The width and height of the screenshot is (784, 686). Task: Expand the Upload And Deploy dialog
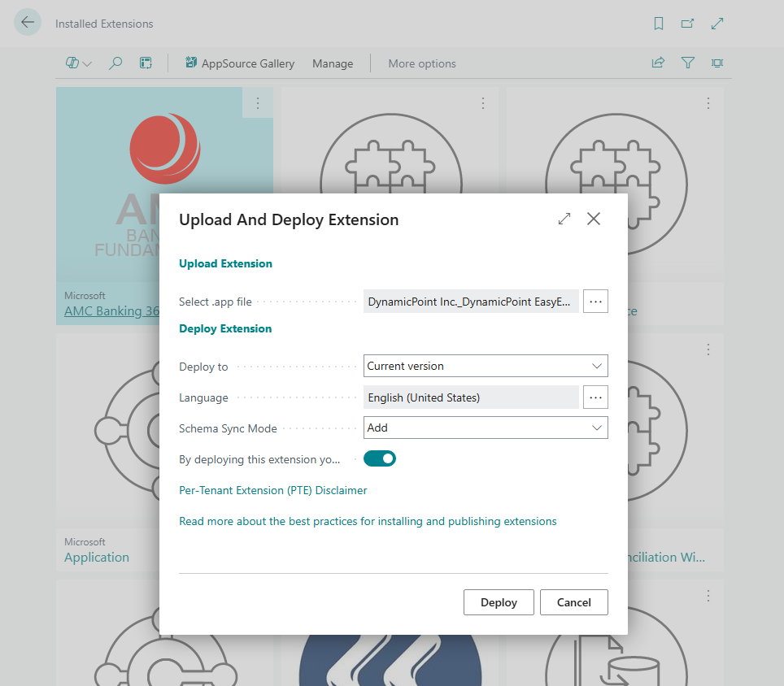point(564,219)
